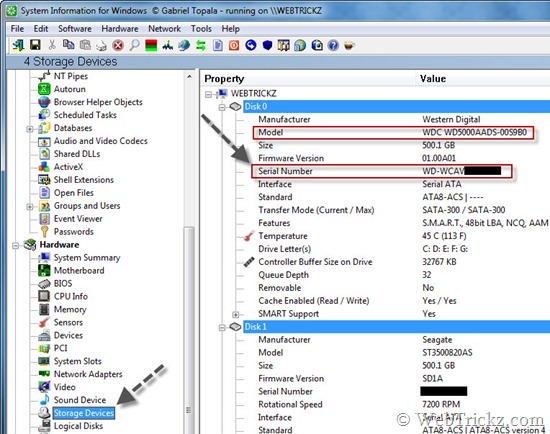Select the Storage Devices item

[x=83, y=413]
